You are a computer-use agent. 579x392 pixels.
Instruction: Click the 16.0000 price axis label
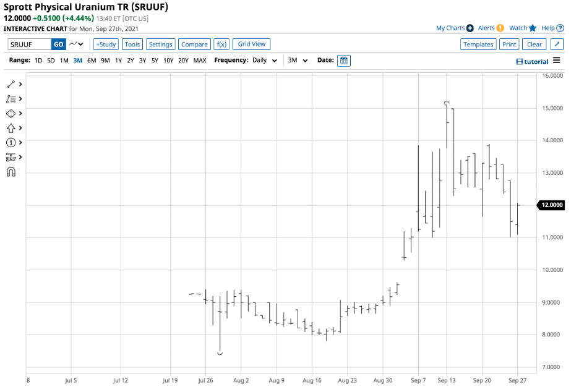tap(552, 75)
